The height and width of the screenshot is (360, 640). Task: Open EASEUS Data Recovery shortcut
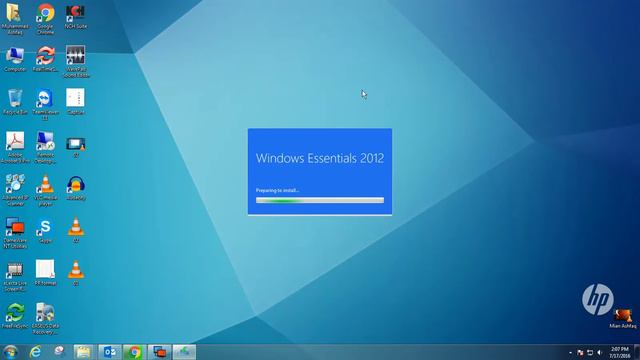[45, 318]
